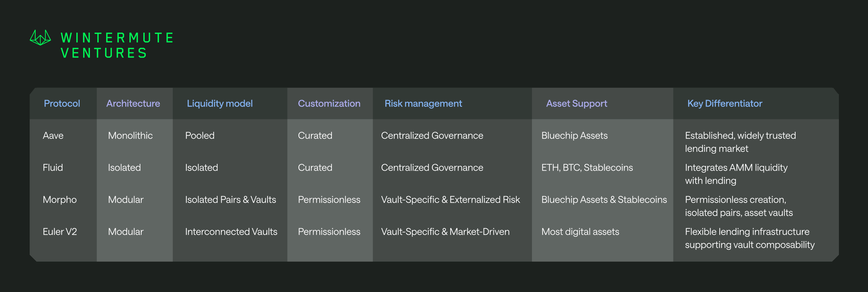Click the Permissionless creation, isolated pairs text
Screen dimensions: 868x292
[739, 206]
